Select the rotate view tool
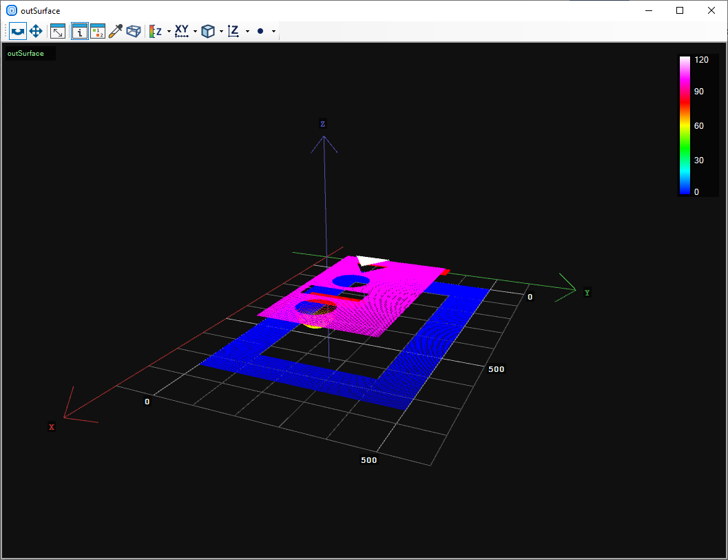728x560 pixels. (18, 32)
